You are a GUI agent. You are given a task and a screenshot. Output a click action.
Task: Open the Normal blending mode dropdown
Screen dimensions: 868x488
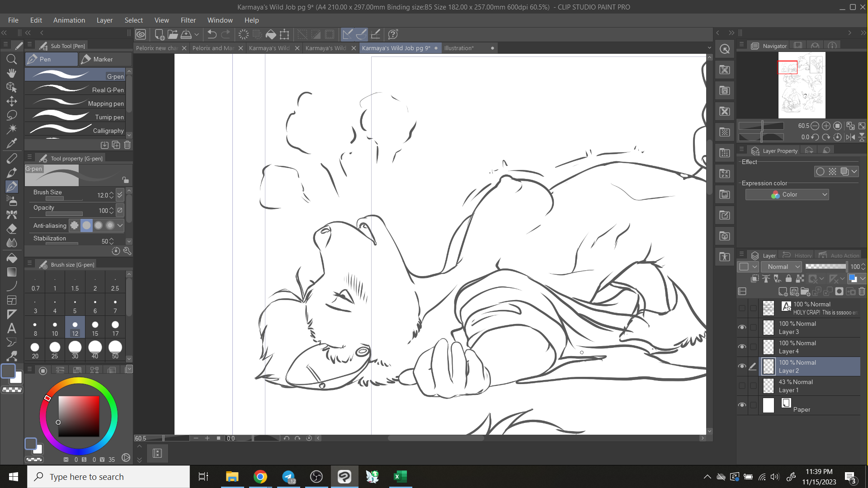pyautogui.click(x=781, y=267)
